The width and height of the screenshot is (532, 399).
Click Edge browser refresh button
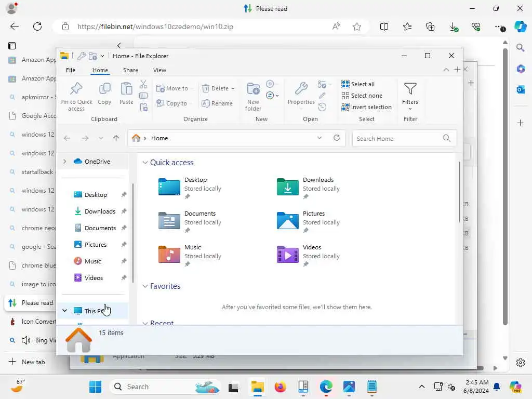tap(37, 26)
